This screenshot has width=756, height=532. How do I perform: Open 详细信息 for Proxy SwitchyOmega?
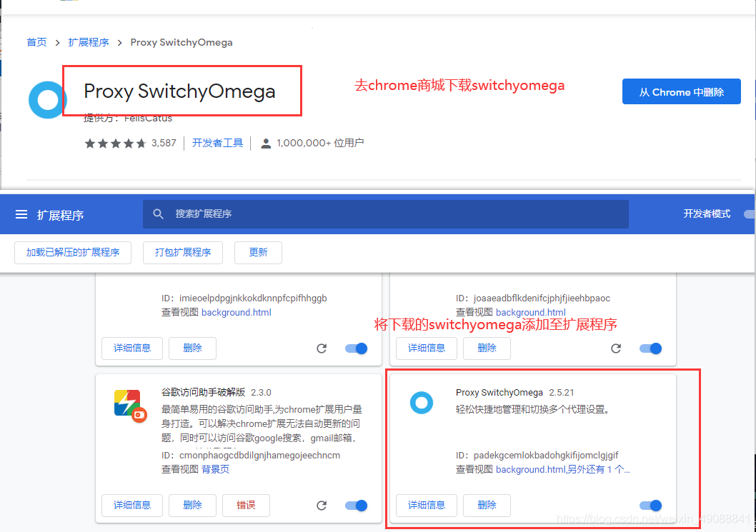tap(426, 506)
